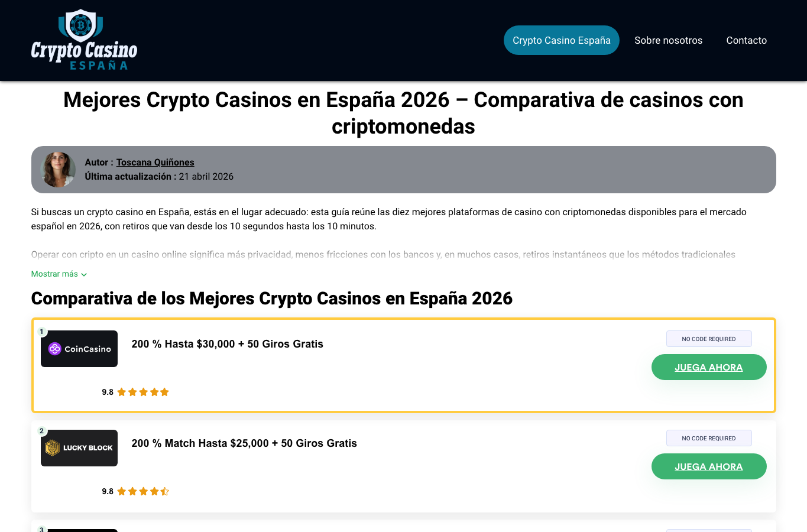
Task: Click the 200 % Match Hasta $25,000 title
Action: point(244,443)
